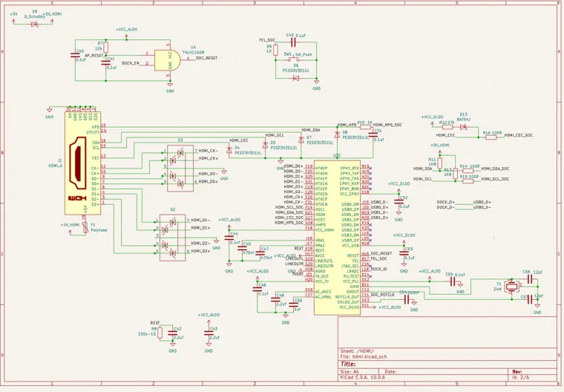Click the 'Sheet: /HDMI/' title block field
Viewport: 564px width, 392px height.
point(357,351)
